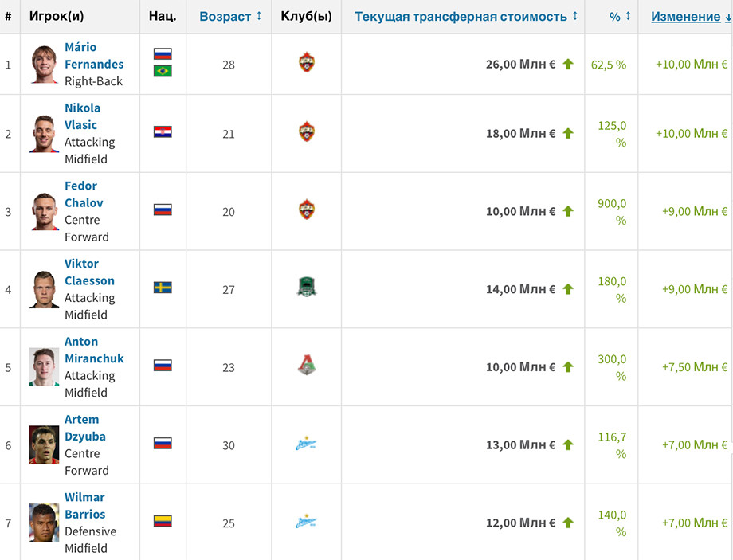Open Fedor Chalov player profile link

[84, 194]
